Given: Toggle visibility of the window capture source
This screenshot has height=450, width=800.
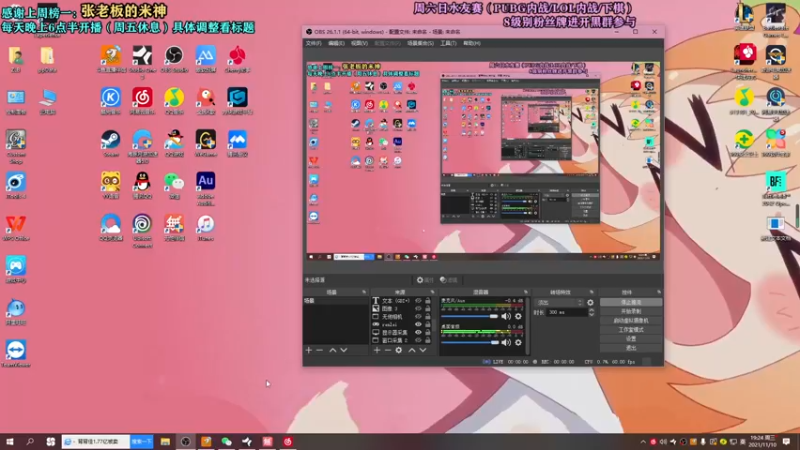Looking at the screenshot, I should (x=418, y=340).
